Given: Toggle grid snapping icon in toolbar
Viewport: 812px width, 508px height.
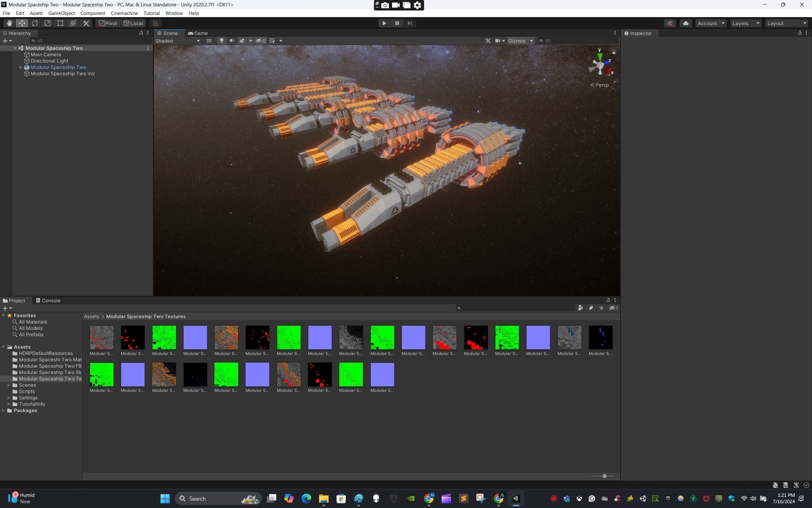Looking at the screenshot, I should point(155,23).
